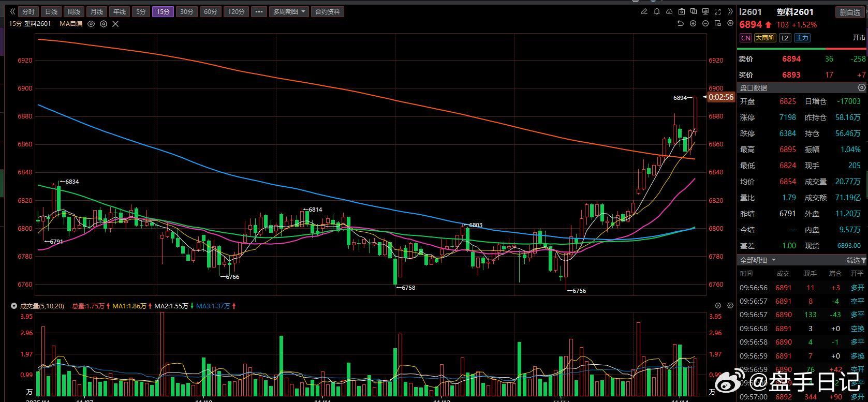This screenshot has width=868, height=402.
Task: Click the 量比 value 1.79
Action: click(789, 198)
